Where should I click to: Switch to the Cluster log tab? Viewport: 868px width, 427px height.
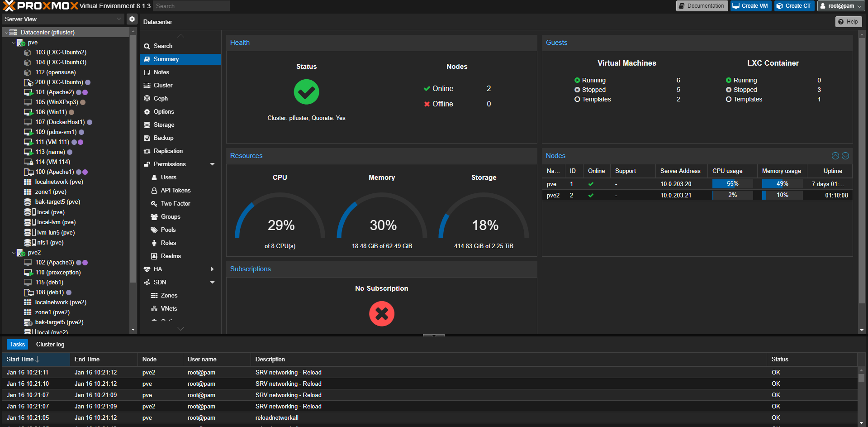[x=50, y=345]
